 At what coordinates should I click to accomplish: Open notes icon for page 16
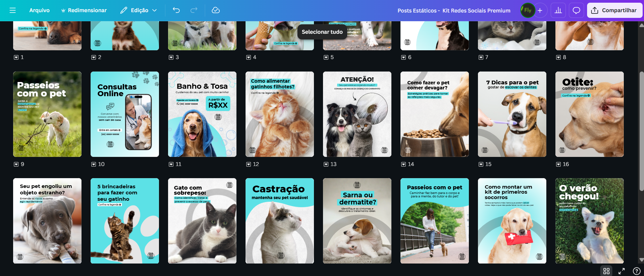(x=558, y=164)
